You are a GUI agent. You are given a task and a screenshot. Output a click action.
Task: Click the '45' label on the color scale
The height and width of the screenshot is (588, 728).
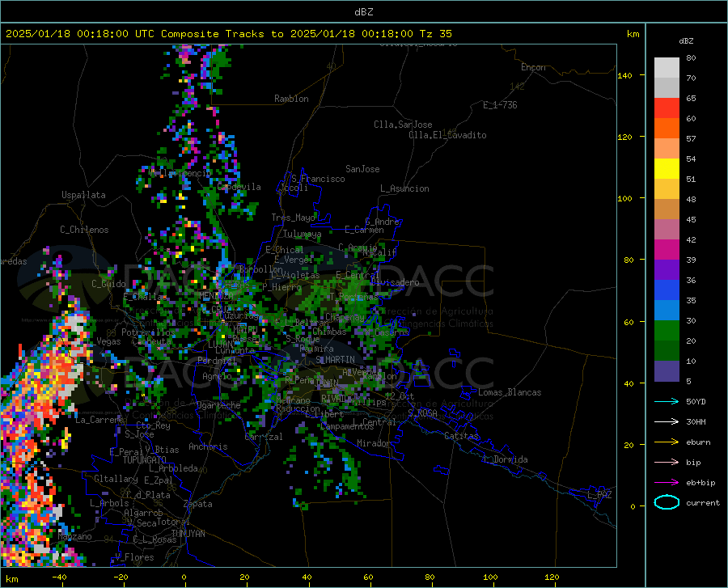[x=691, y=219]
